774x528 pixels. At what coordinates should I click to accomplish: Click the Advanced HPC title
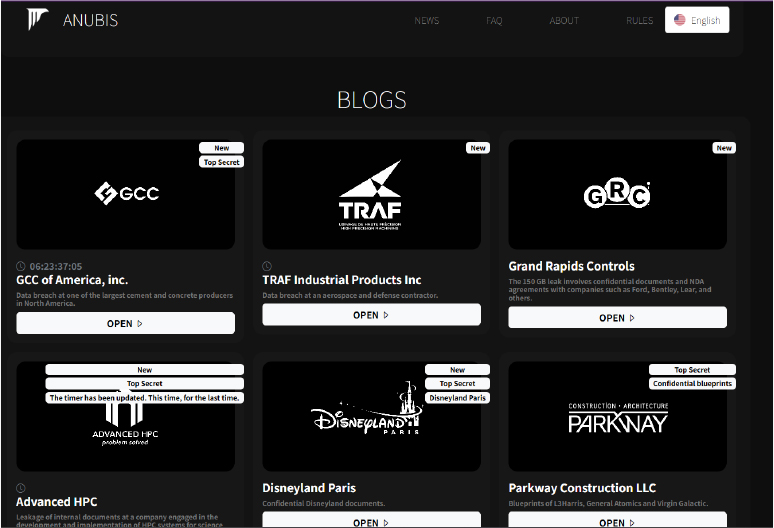(57, 502)
